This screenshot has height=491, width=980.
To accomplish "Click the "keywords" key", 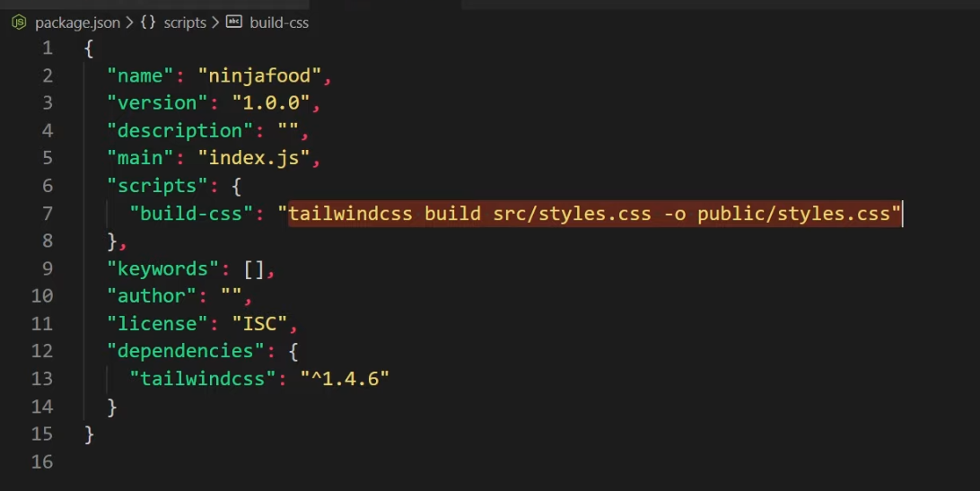I will click(163, 269).
